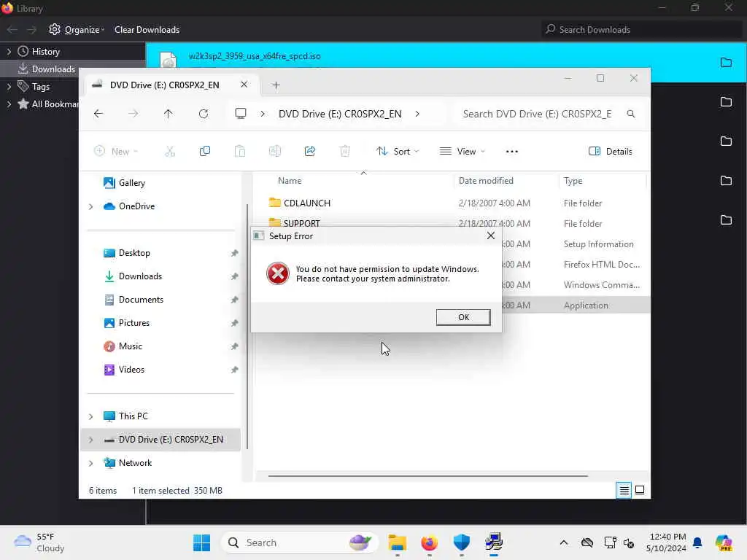Open Pictures in quick access
Image resolution: width=747 pixels, height=560 pixels.
[134, 323]
